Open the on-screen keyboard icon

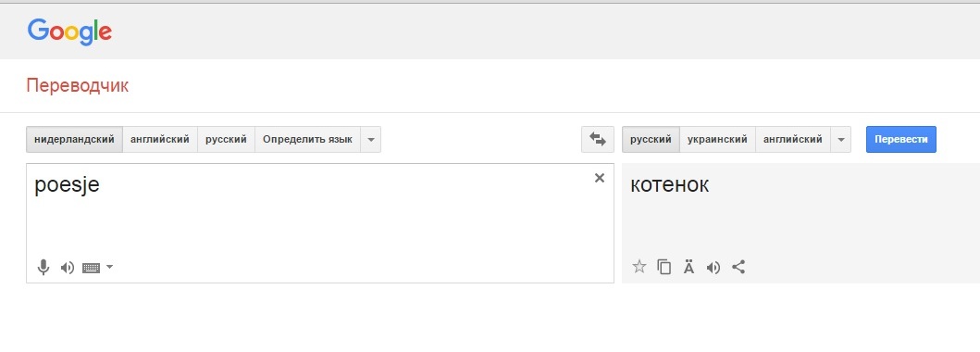(92, 268)
